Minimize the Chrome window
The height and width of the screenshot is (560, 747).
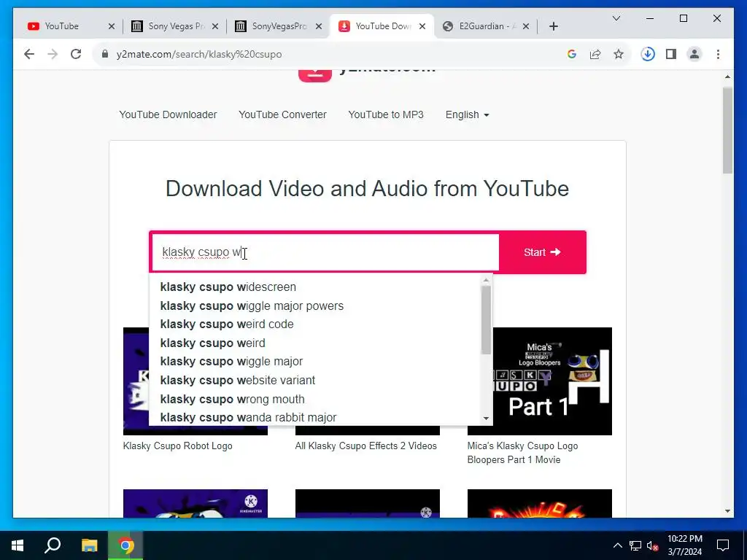click(650, 18)
